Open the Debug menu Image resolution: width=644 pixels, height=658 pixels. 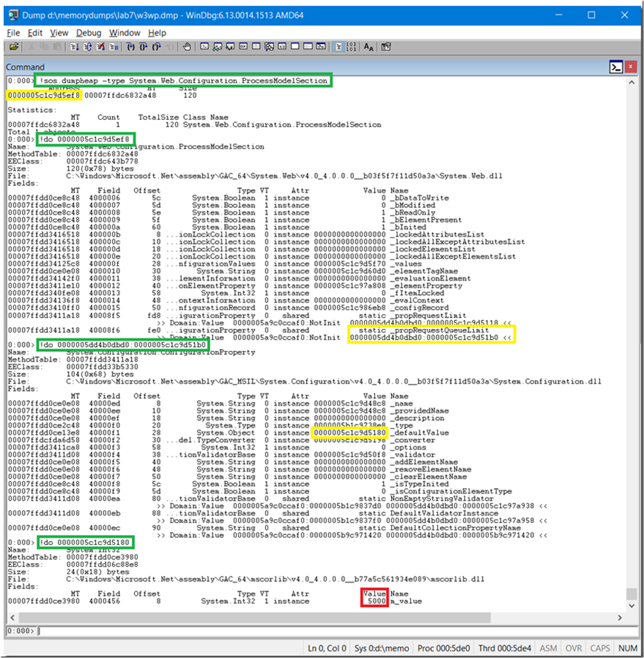89,33
